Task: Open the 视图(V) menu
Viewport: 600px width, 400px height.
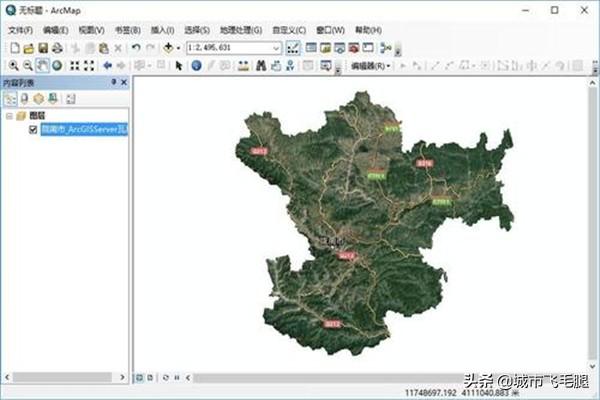Action: (91, 30)
